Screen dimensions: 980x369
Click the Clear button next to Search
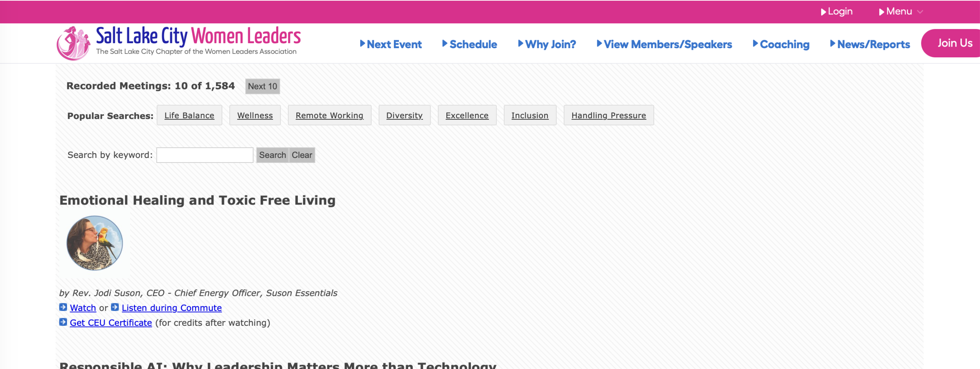tap(302, 155)
